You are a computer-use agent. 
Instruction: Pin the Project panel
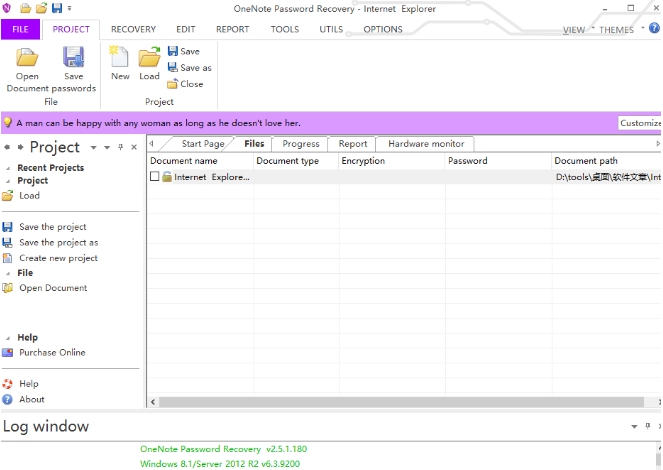click(x=121, y=147)
